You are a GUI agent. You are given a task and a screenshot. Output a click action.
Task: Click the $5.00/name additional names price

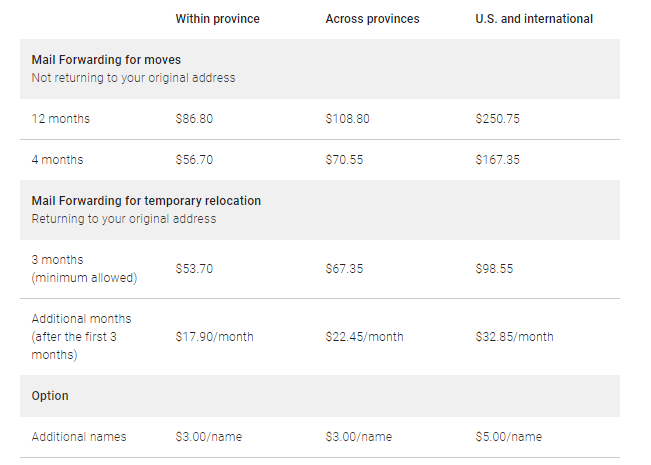[x=509, y=437]
